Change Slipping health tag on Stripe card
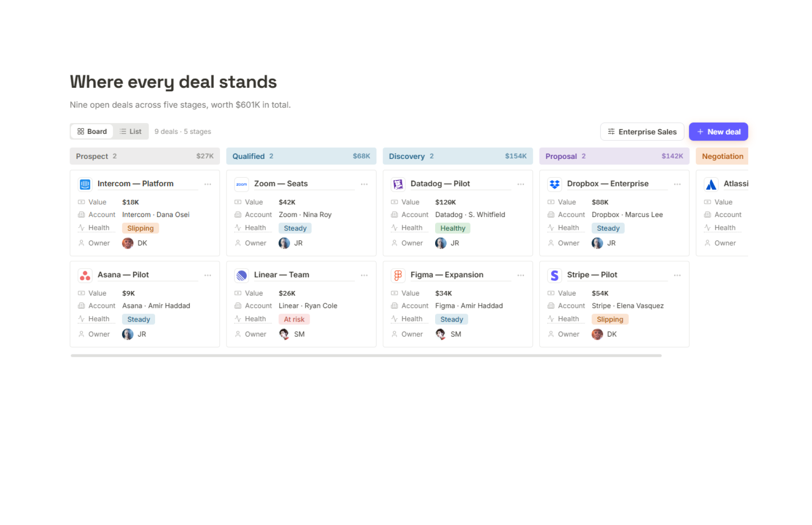The height and width of the screenshot is (525, 812). tap(610, 320)
